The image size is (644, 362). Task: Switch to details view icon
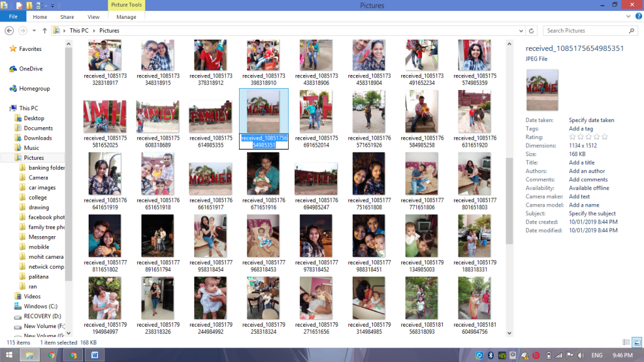pyautogui.click(x=626, y=342)
